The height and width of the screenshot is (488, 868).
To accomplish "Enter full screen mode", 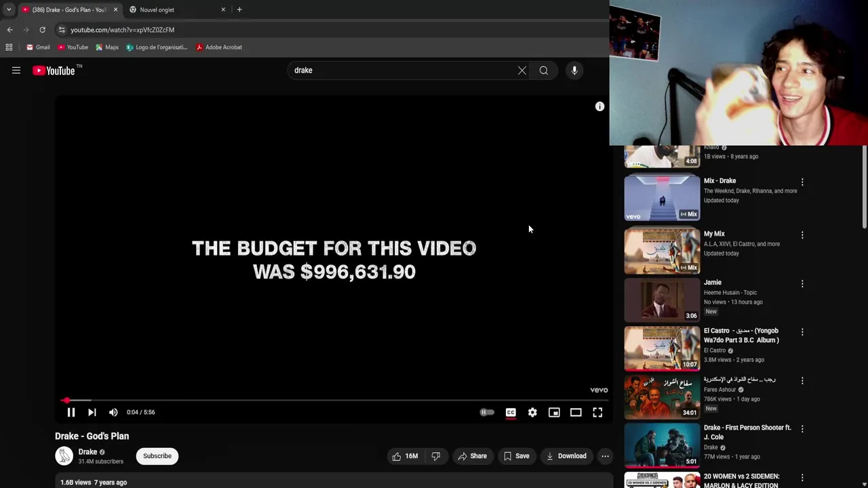I will point(597,412).
